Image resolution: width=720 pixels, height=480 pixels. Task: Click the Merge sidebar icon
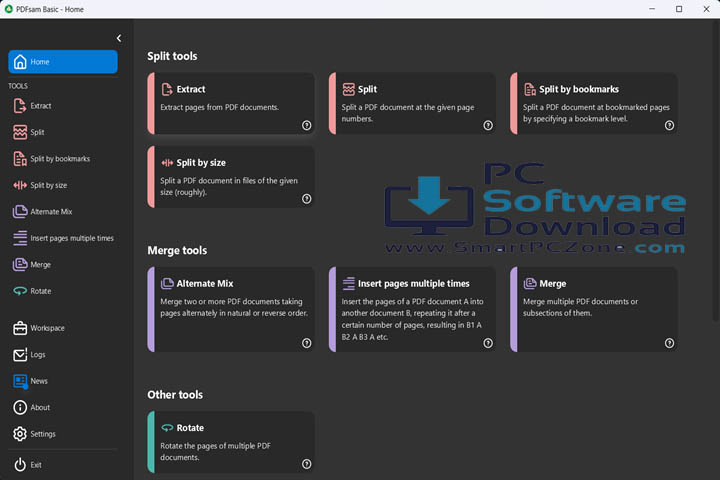coord(20,265)
